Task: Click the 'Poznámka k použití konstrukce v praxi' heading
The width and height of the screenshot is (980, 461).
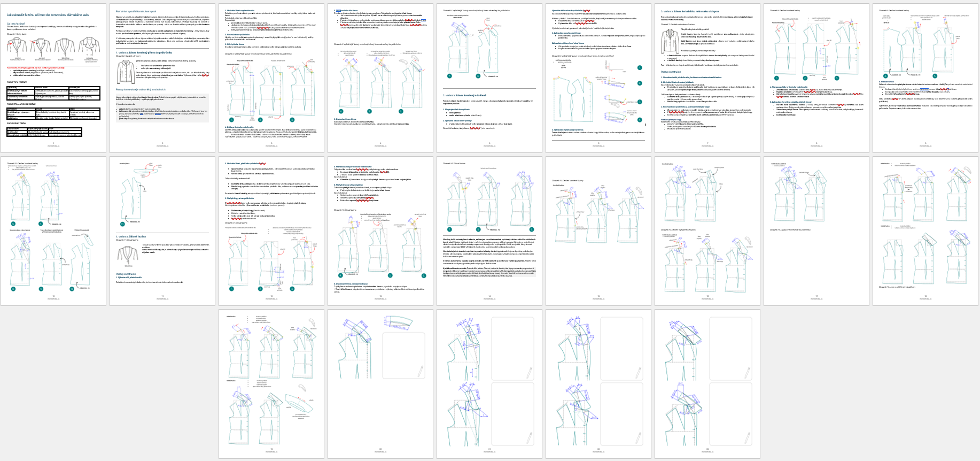Action: (137, 12)
